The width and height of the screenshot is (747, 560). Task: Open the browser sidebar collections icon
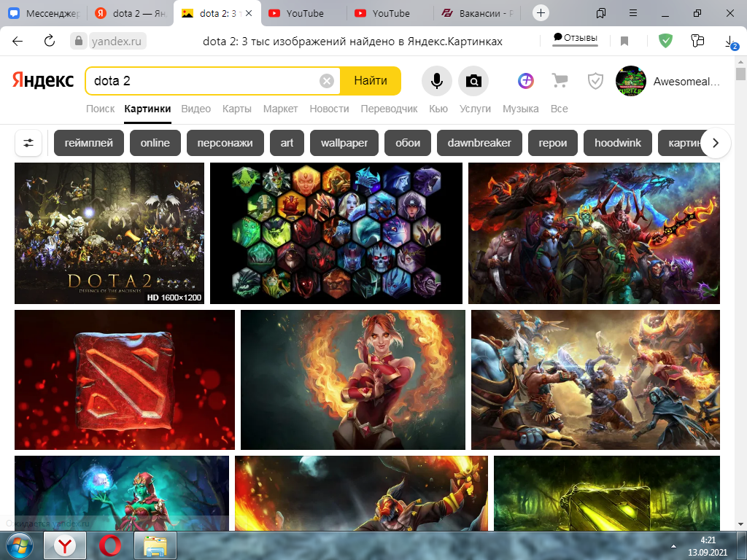pos(697,41)
